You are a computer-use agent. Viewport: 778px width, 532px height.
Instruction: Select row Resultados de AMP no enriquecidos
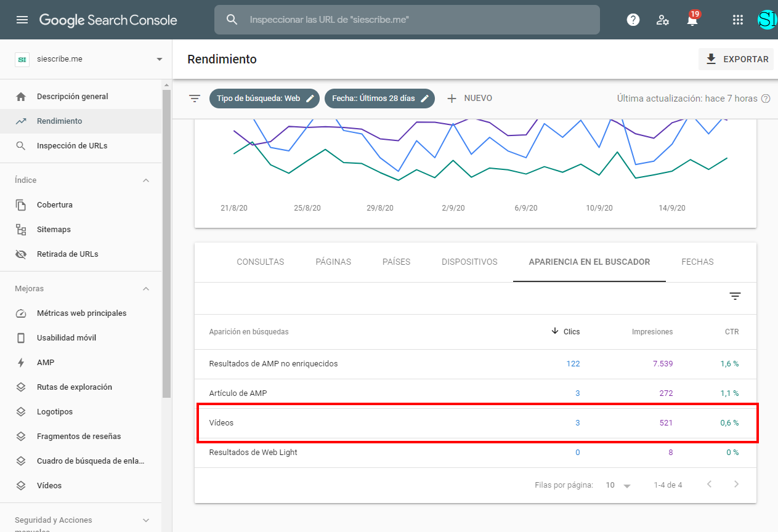click(475, 364)
